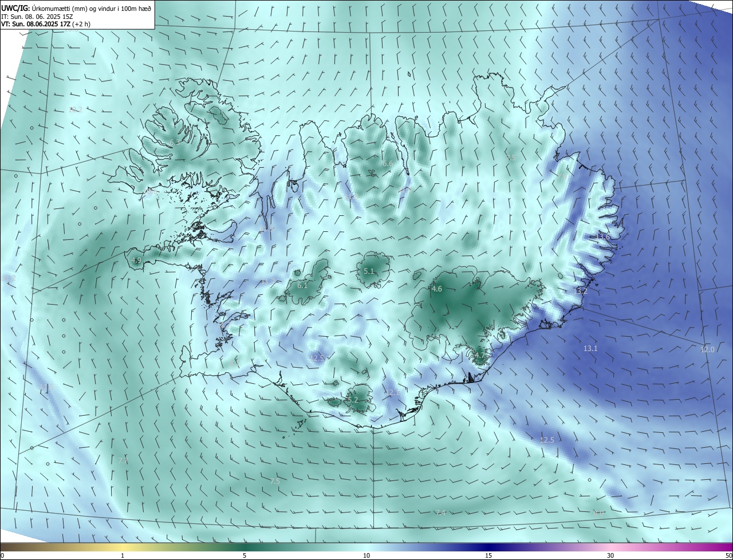The width and height of the screenshot is (733, 560).
Task: Click the 13.1 value offshore
Action: (590, 348)
